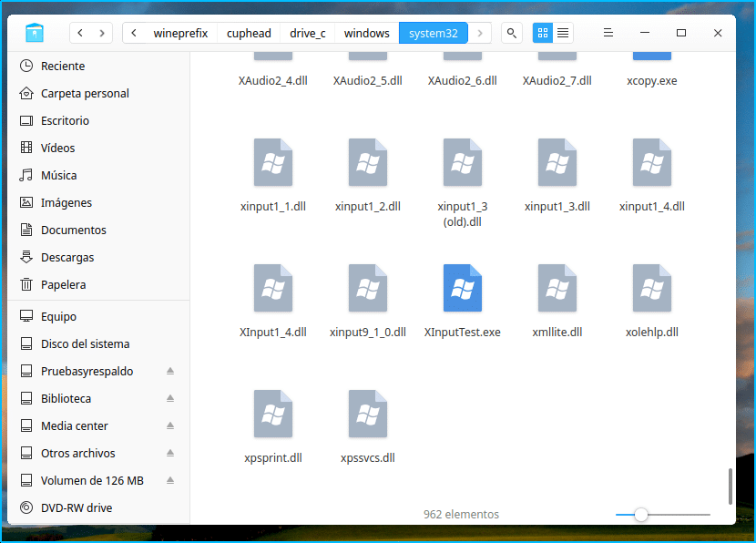756x543 pixels.
Task: Select the XInputTest.exe file icon
Action: [x=463, y=288]
